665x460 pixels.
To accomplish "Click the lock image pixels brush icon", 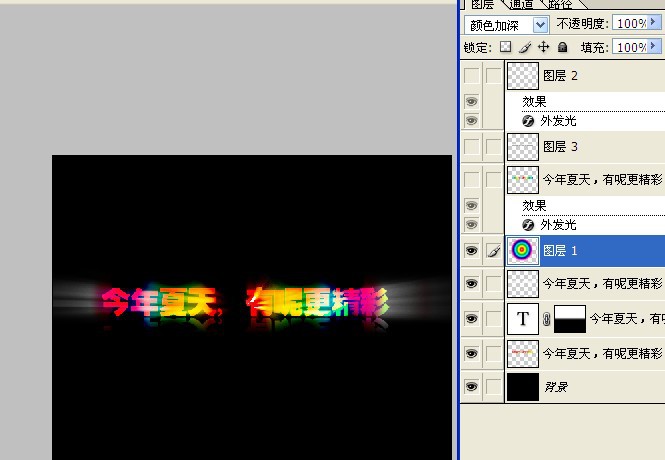I will click(525, 47).
